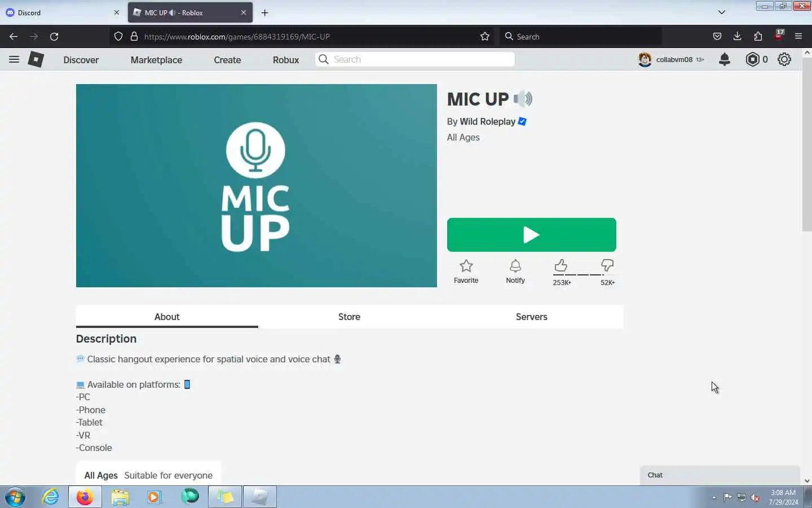This screenshot has height=508, width=812.
Task: Click the Description heading
Action: (x=106, y=339)
